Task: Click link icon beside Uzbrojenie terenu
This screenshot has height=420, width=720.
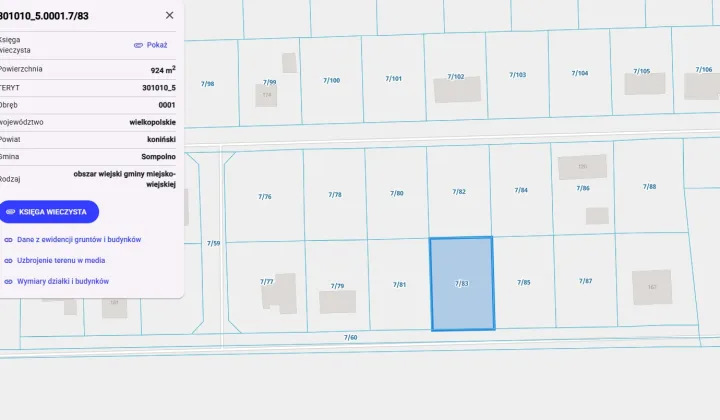Action: point(8,260)
